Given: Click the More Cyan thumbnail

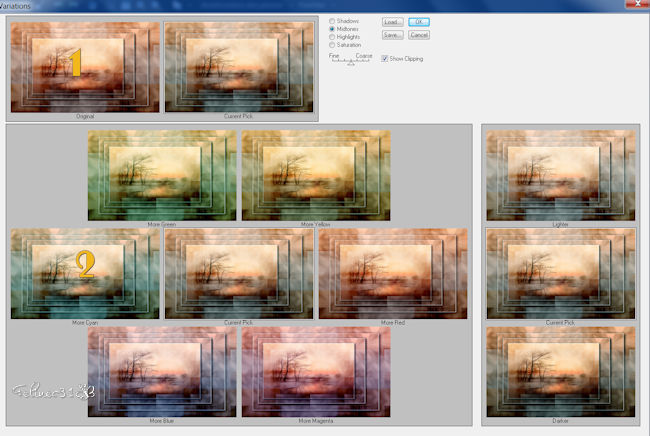Looking at the screenshot, I should click(85, 274).
